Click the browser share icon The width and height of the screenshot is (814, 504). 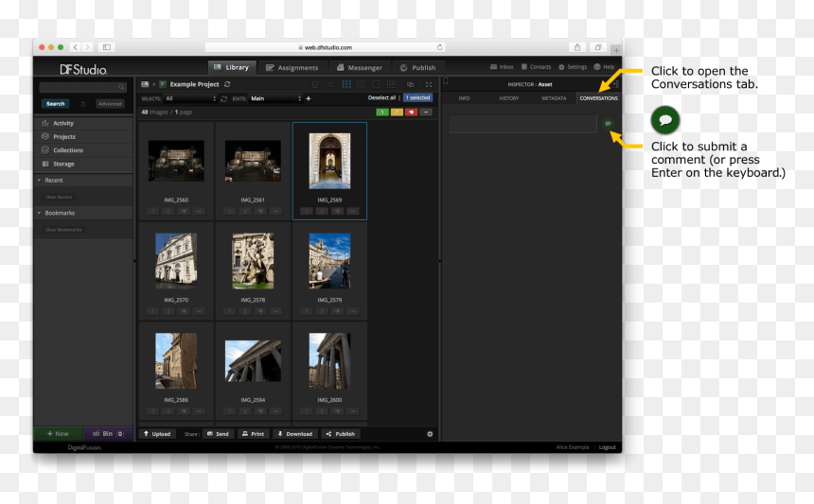click(x=576, y=47)
